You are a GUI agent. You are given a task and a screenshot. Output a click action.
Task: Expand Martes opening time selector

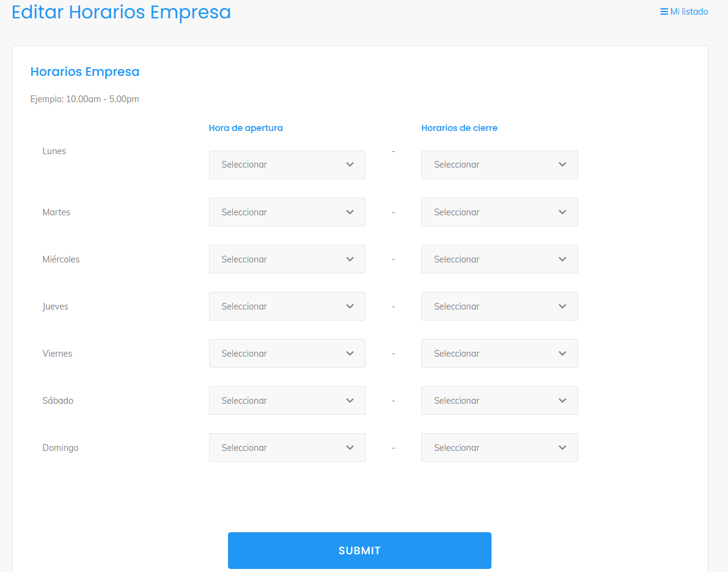pos(287,212)
